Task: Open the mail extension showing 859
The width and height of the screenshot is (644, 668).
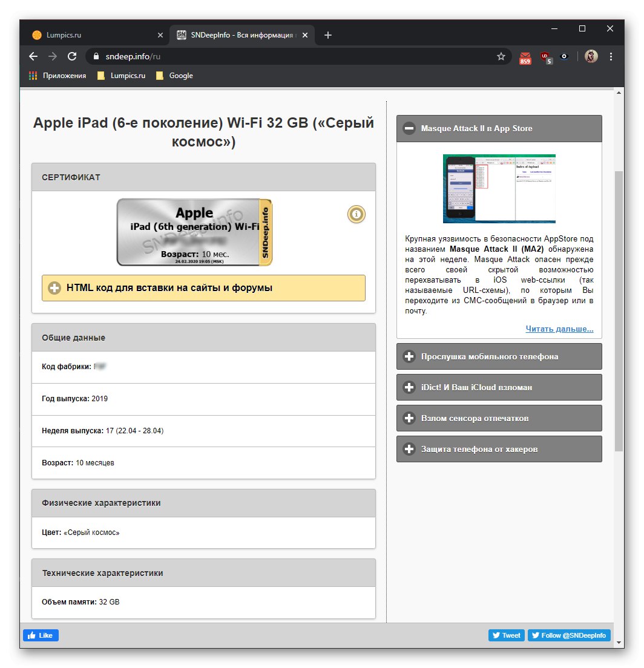Action: pos(525,57)
